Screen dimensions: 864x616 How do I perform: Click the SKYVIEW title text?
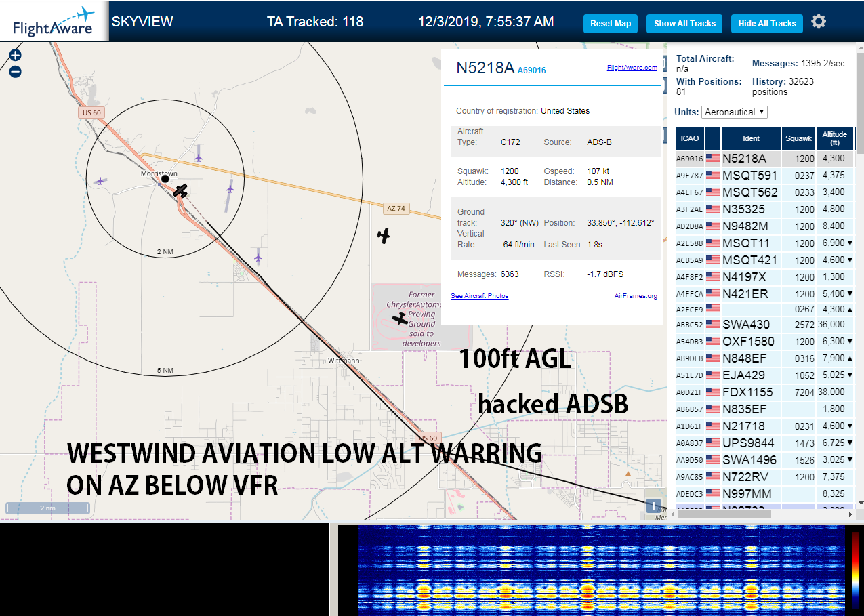[142, 22]
